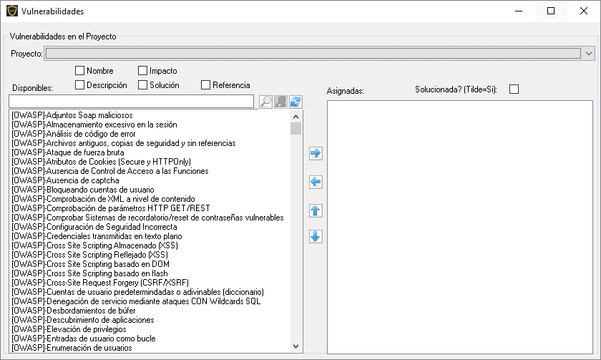601x360 pixels.
Task: Select 'Desbordamientos de búfer' entry
Action: (x=73, y=311)
